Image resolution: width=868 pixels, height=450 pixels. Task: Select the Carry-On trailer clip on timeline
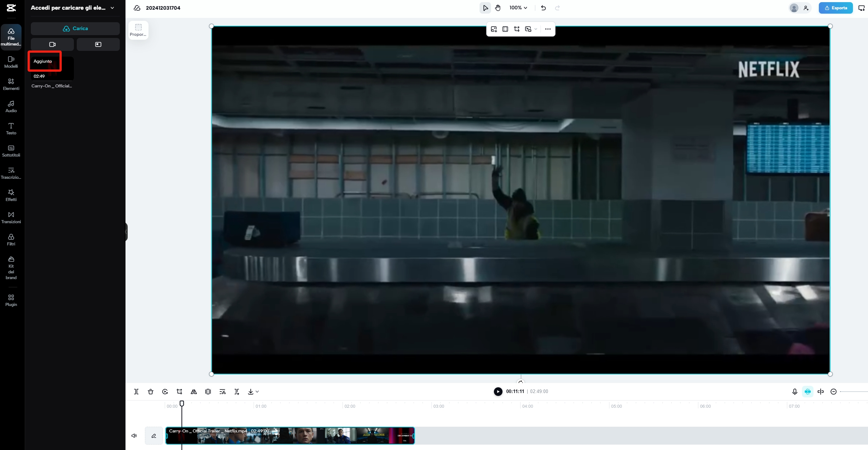coord(290,436)
